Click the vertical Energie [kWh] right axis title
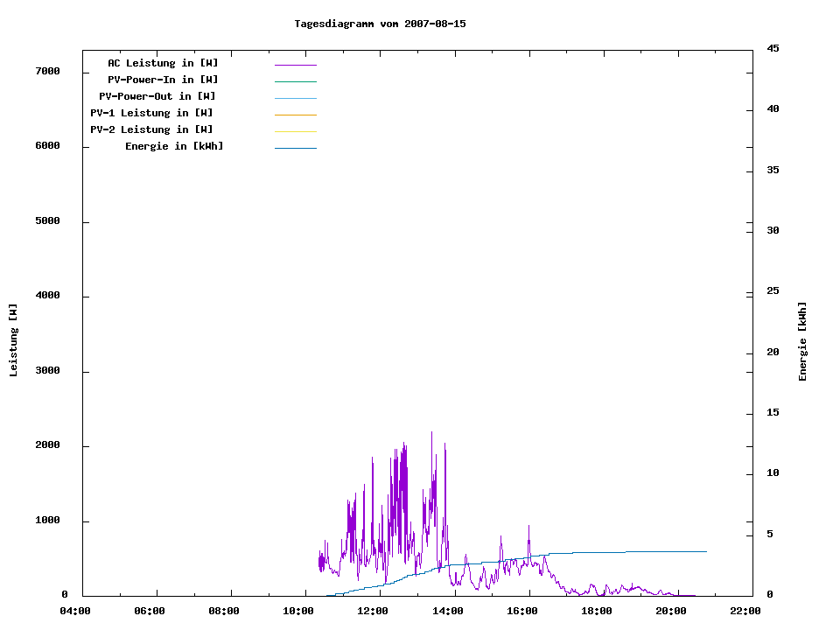The height and width of the screenshot is (630, 840). pyautogui.click(x=802, y=341)
